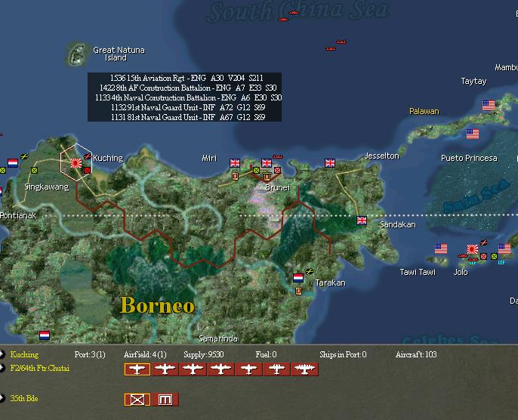Select the green unit counter west of Brunei
Image resolution: width=518 pixels, height=420 pixels.
point(257,171)
